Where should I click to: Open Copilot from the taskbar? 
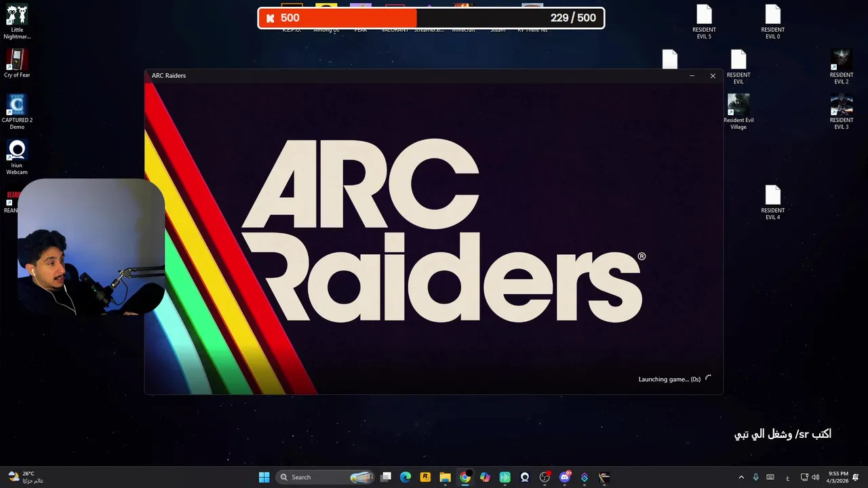click(485, 477)
